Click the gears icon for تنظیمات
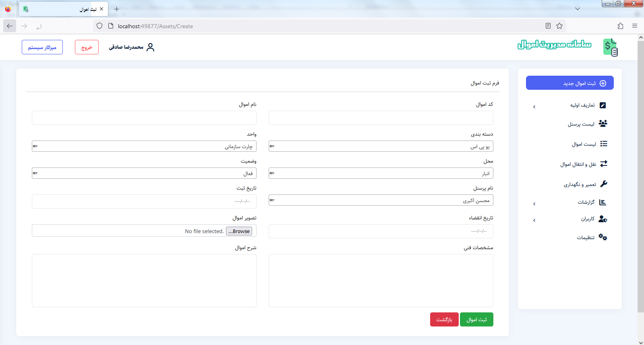 click(x=603, y=237)
